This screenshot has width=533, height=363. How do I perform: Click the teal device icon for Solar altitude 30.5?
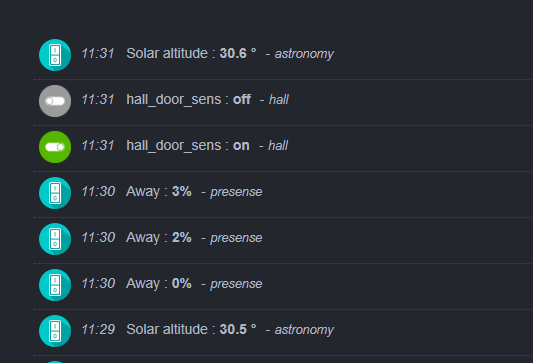[55, 331]
